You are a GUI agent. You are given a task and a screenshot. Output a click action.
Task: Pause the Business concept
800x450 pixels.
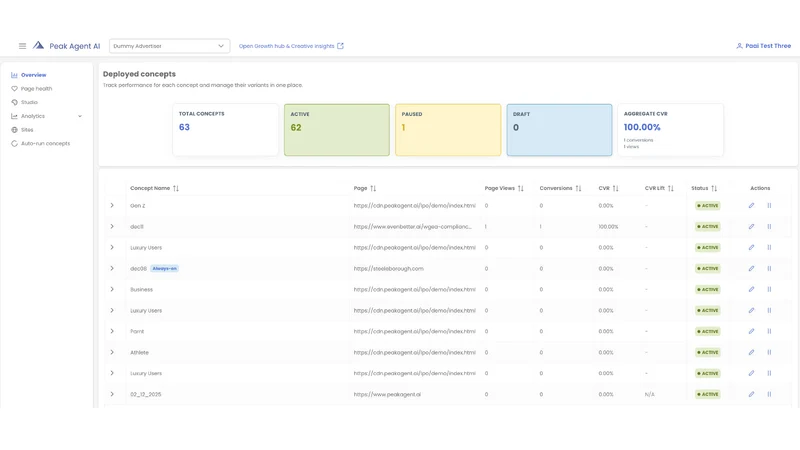769,289
